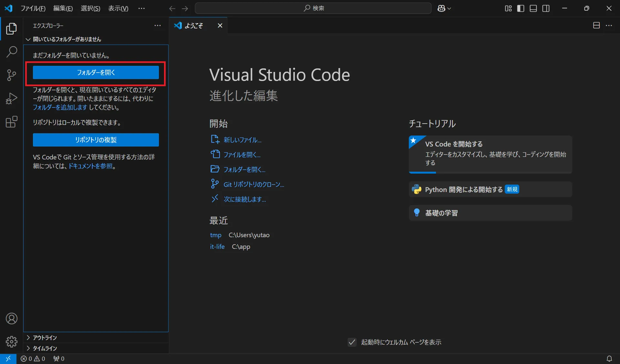Viewport: 620px width, 364px height.
Task: Open the Copilot chat icon
Action: (x=441, y=8)
